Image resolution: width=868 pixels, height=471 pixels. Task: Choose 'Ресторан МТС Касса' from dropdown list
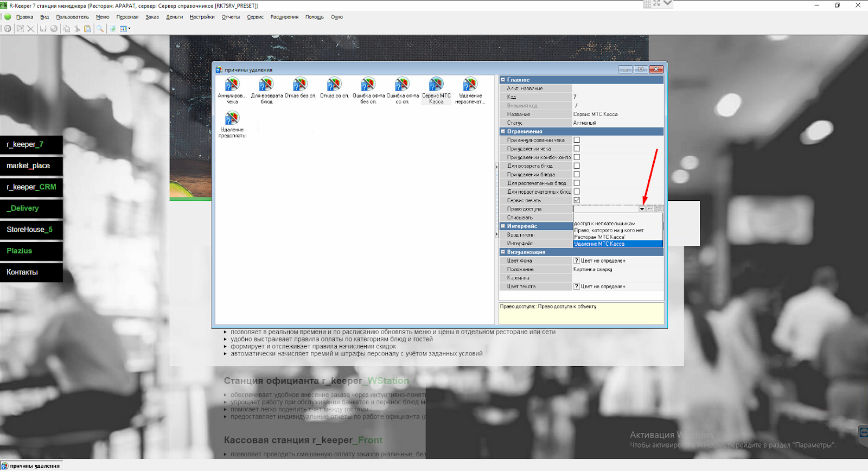pyautogui.click(x=618, y=237)
